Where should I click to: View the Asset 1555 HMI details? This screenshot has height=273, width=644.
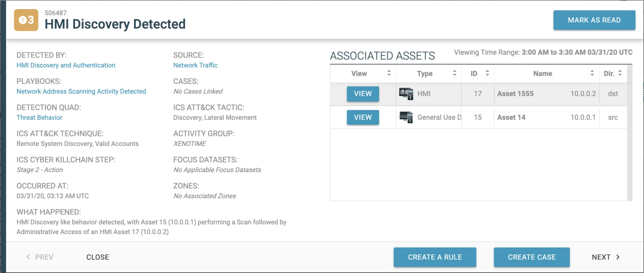point(363,94)
